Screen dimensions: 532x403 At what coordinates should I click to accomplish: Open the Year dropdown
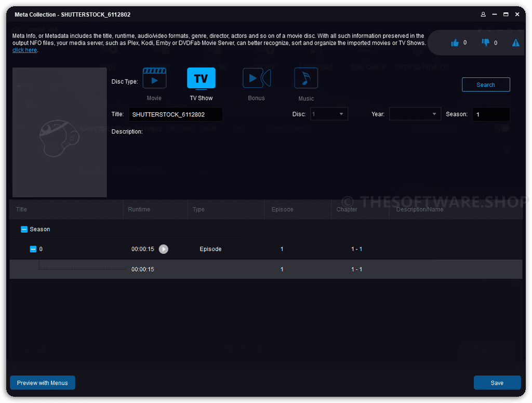415,114
